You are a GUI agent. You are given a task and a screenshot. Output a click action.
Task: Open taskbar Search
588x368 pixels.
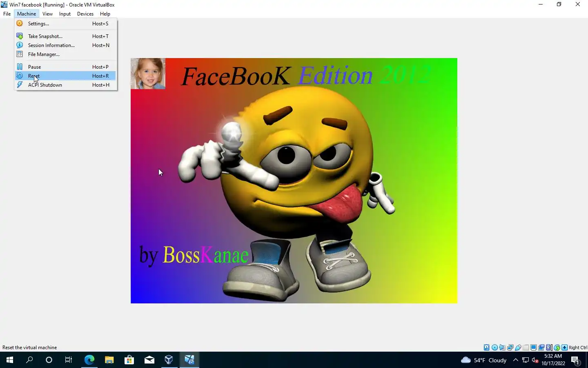pyautogui.click(x=29, y=360)
